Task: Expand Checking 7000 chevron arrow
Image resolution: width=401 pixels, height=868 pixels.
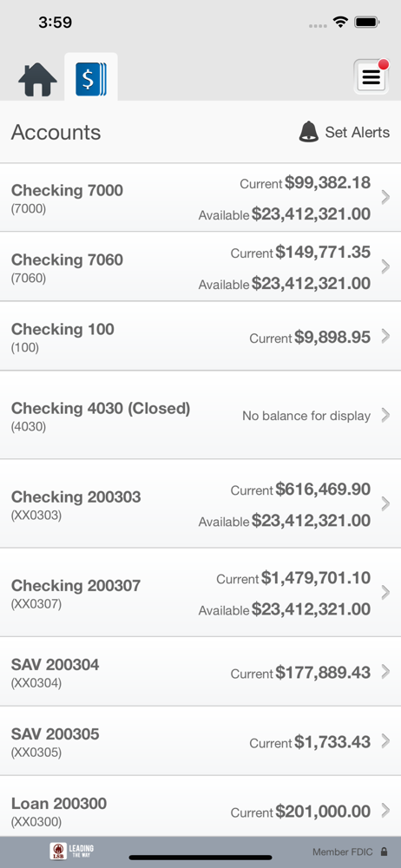Action: click(x=385, y=197)
